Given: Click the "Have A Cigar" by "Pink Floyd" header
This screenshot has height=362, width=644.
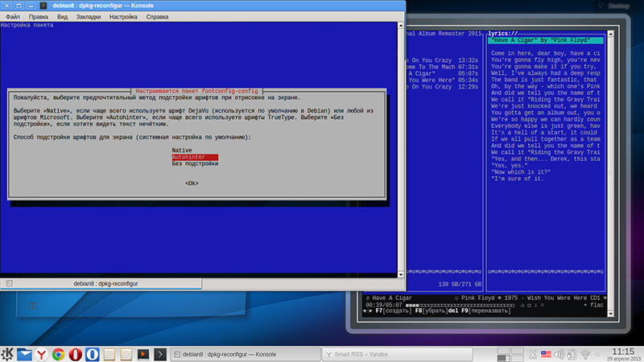Looking at the screenshot, I should click(546, 40).
